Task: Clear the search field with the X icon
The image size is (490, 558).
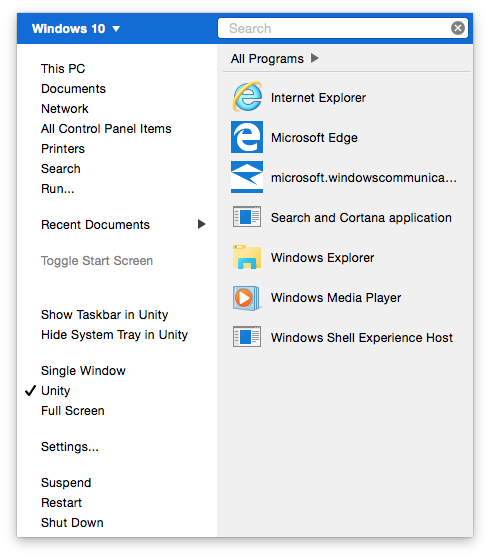Action: pyautogui.click(x=458, y=28)
